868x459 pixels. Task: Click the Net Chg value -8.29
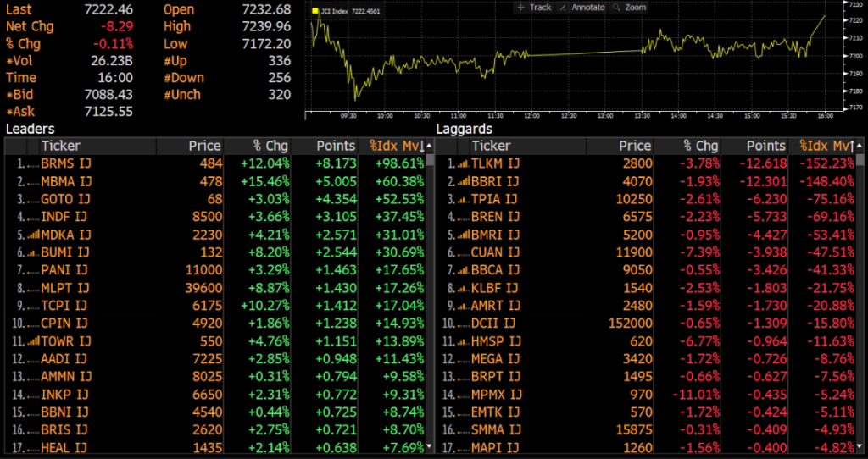117,26
